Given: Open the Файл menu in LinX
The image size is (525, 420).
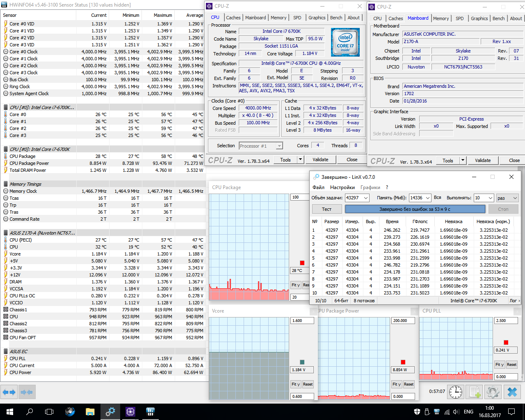Looking at the screenshot, I should [x=318, y=187].
